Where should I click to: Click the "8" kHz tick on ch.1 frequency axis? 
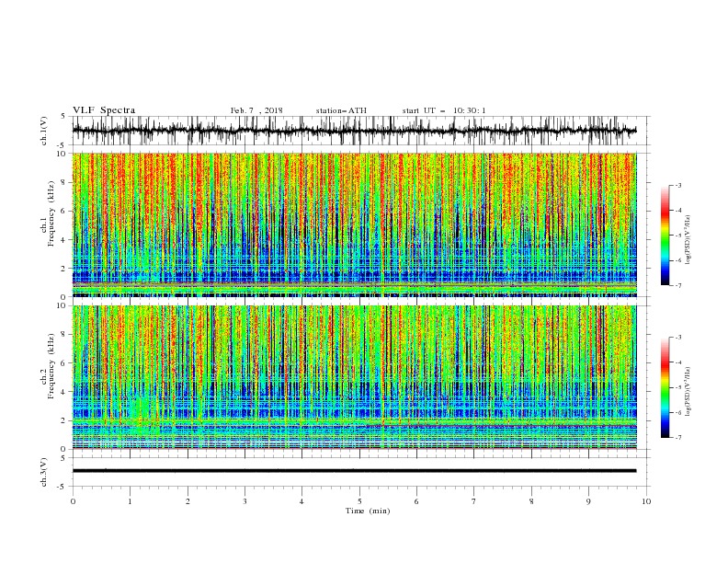[65, 182]
